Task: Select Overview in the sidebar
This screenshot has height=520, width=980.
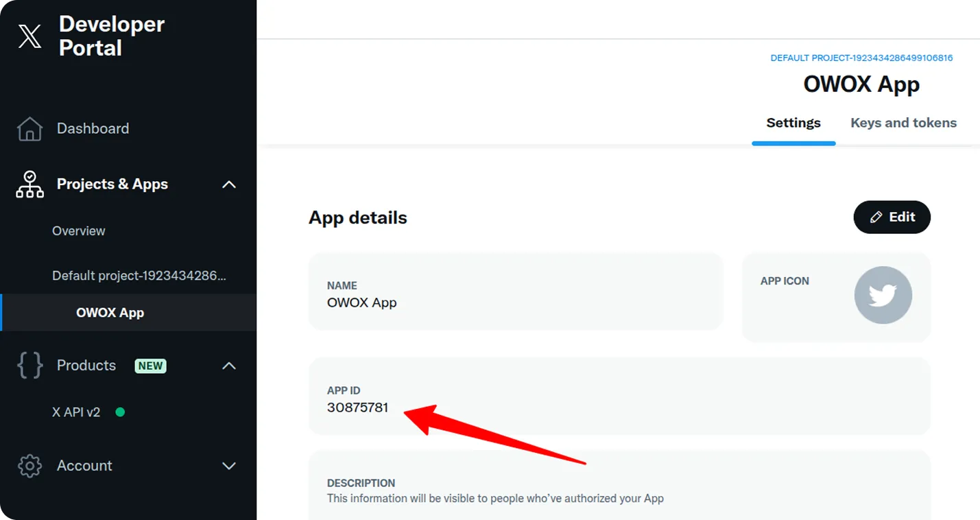Action: pyautogui.click(x=78, y=231)
